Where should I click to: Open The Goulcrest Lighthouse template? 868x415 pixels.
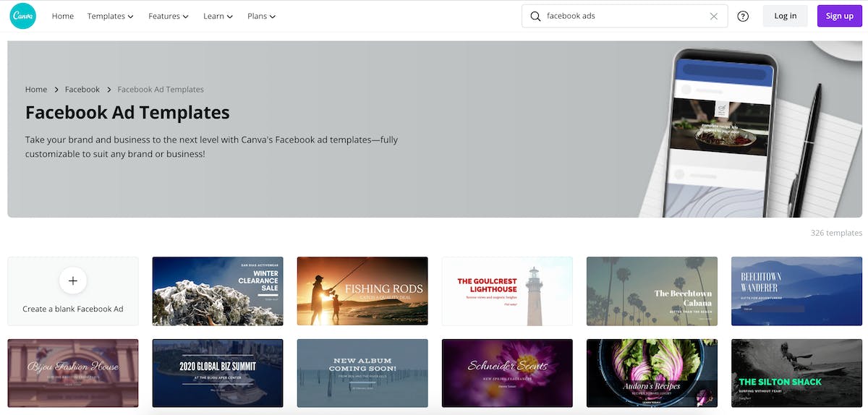point(507,291)
